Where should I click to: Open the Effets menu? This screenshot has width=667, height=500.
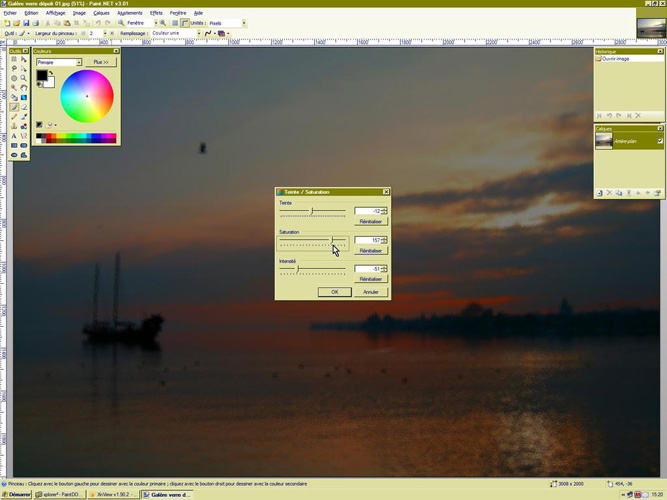[x=156, y=13]
